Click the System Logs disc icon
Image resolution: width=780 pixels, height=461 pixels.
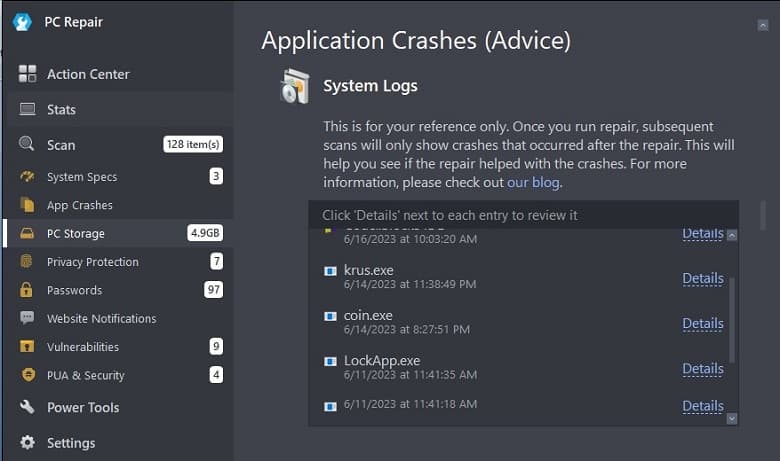(295, 86)
